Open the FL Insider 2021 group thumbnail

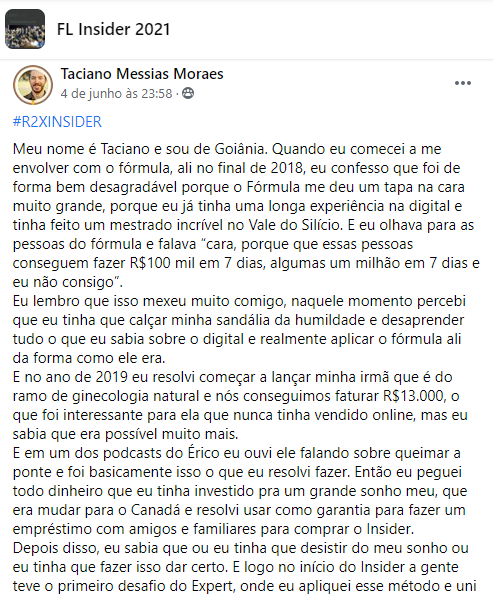[25, 29]
